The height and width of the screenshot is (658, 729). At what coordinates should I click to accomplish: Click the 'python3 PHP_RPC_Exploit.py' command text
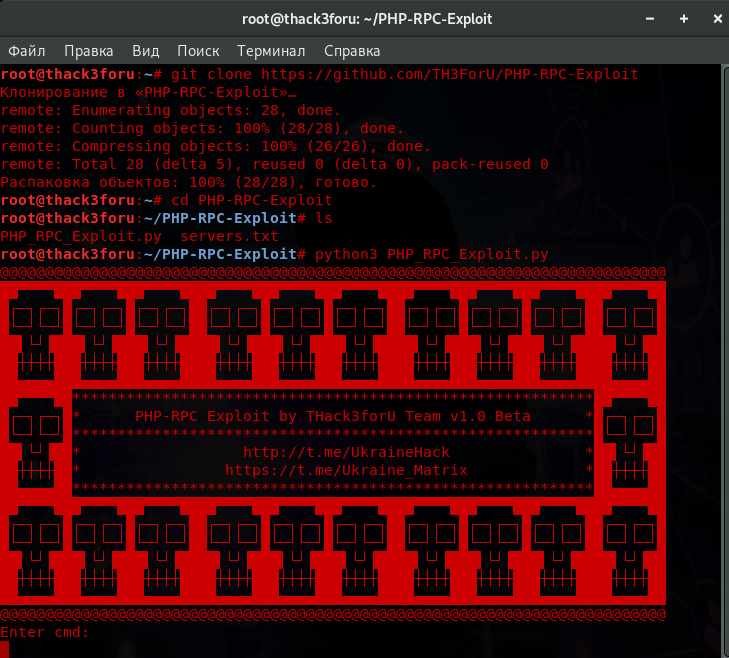(x=432, y=254)
